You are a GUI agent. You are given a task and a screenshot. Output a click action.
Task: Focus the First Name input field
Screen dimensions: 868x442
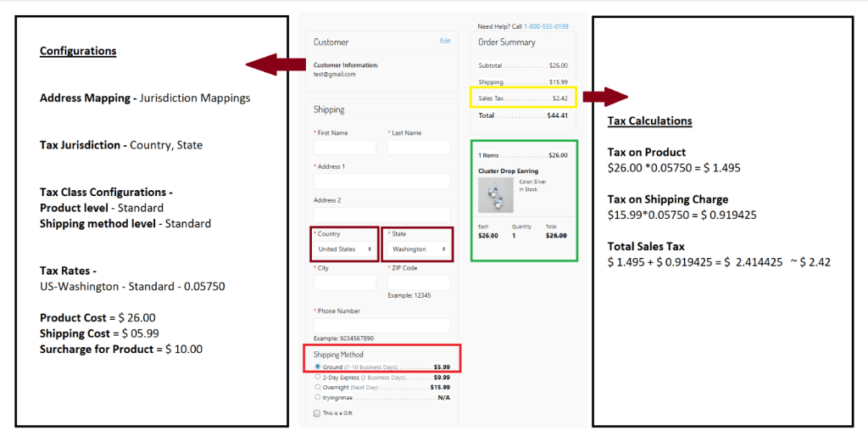pos(344,148)
